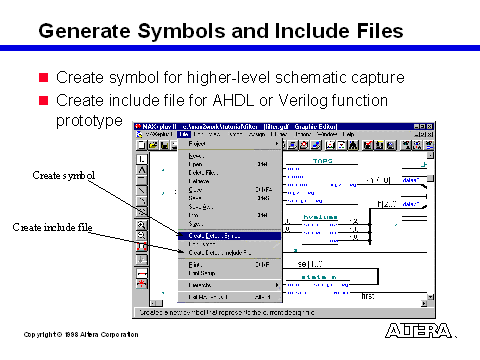Select the arrow selection tool in palette
480x360 pixels.
tap(142, 159)
